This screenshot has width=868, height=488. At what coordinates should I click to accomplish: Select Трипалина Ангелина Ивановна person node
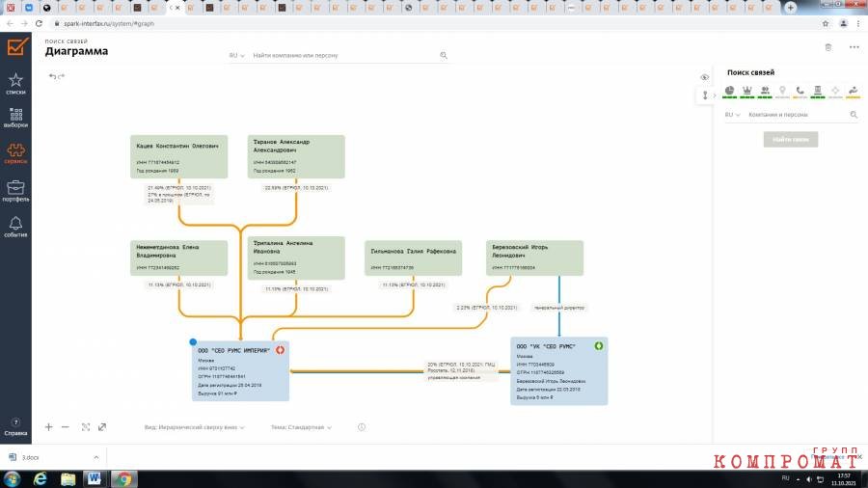(x=296, y=258)
